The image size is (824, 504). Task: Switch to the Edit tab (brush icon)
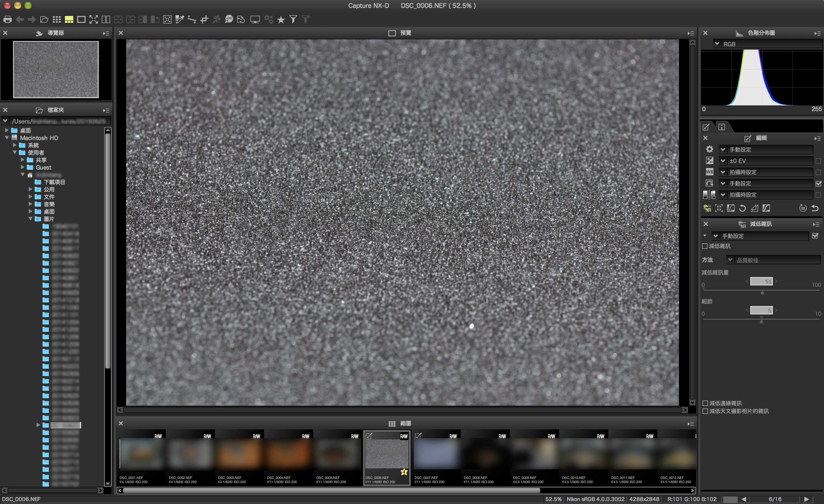pos(706,127)
